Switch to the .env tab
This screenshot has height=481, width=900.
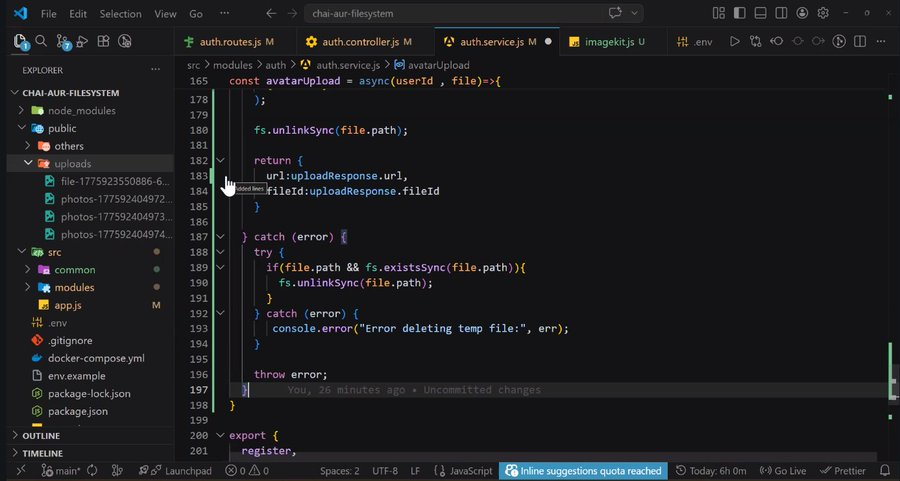tap(695, 42)
